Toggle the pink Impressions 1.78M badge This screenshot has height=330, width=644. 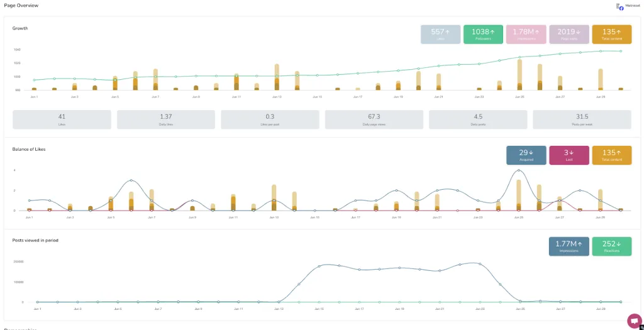526,34
